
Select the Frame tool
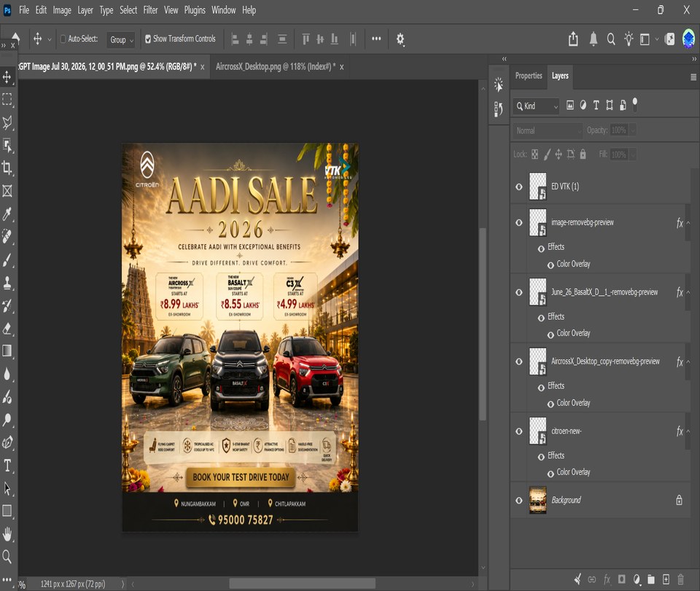tap(7, 191)
